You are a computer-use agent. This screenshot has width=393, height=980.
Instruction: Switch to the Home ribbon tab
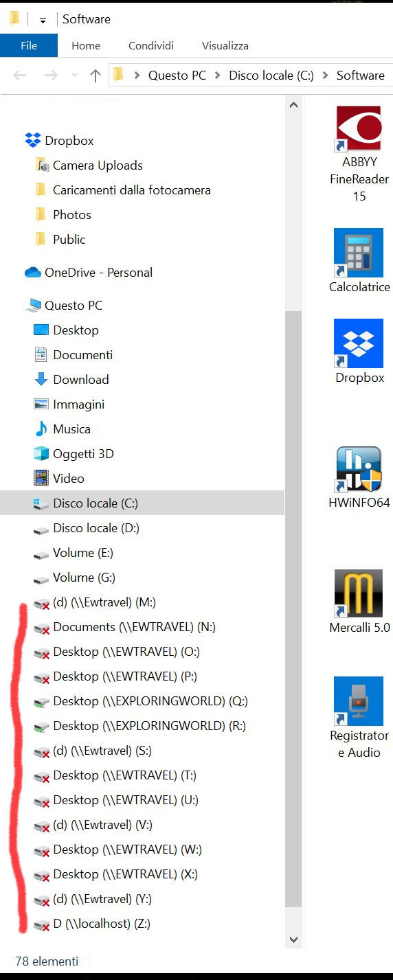(x=86, y=46)
